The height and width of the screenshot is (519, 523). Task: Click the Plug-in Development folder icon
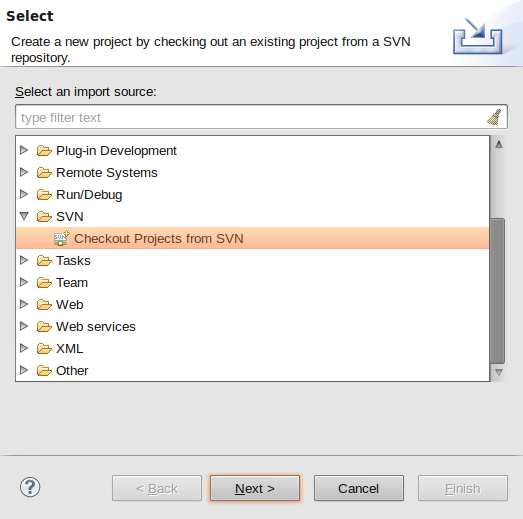coord(44,151)
